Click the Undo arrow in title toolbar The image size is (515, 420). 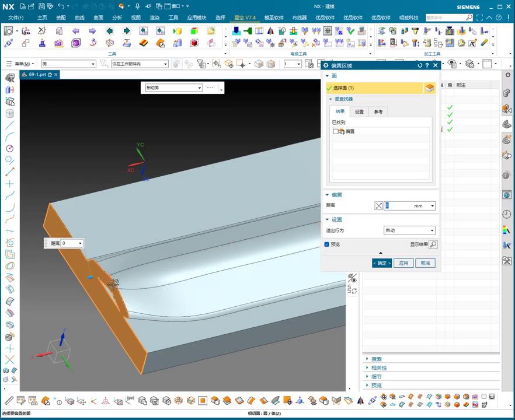60,6
